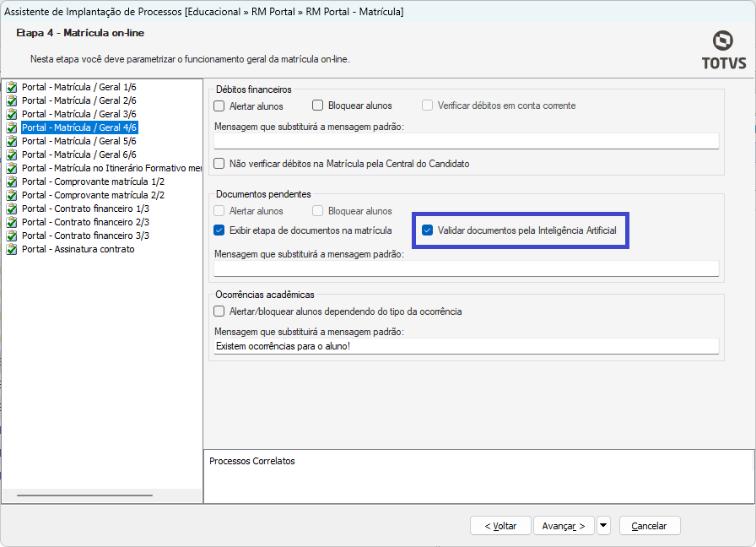Go to Portal - Contrato financeiro 2/3
Screen dimensions: 756x547
85,222
